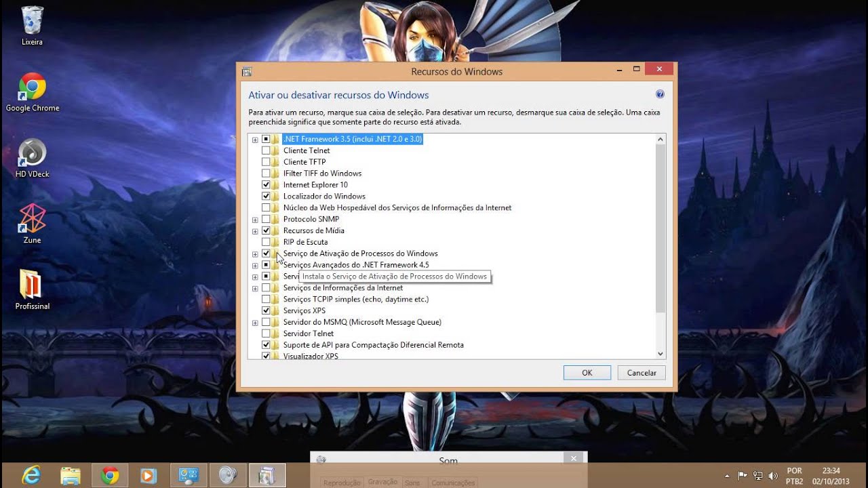Click the scrollbar up arrow in features list
The width and height of the screenshot is (868, 488).
[660, 139]
